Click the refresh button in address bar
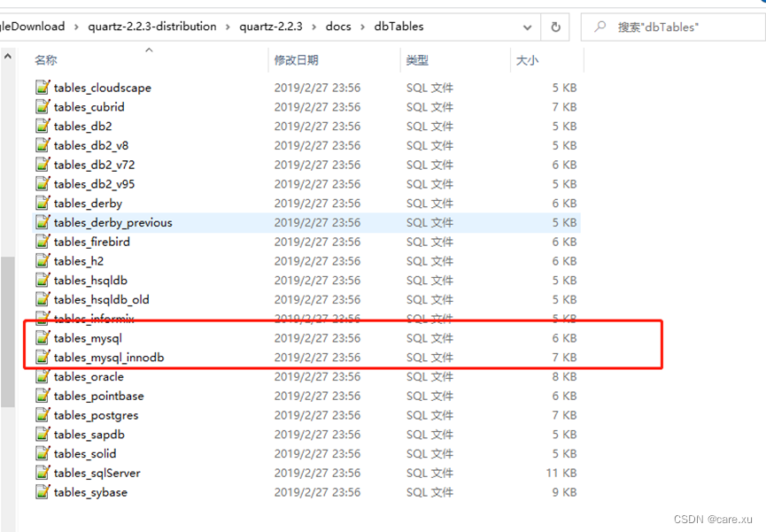Image resolution: width=766 pixels, height=532 pixels. [555, 27]
